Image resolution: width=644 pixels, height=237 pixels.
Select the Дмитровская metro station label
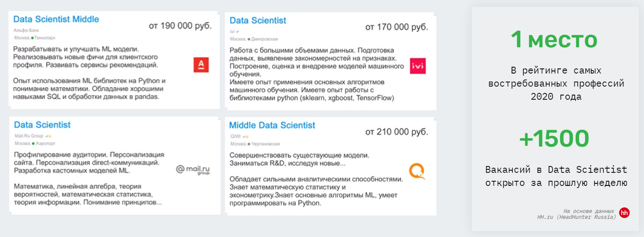coord(264,39)
